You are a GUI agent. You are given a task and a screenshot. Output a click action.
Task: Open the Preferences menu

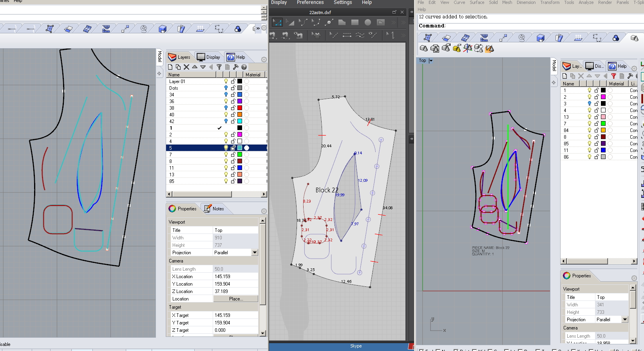(310, 3)
